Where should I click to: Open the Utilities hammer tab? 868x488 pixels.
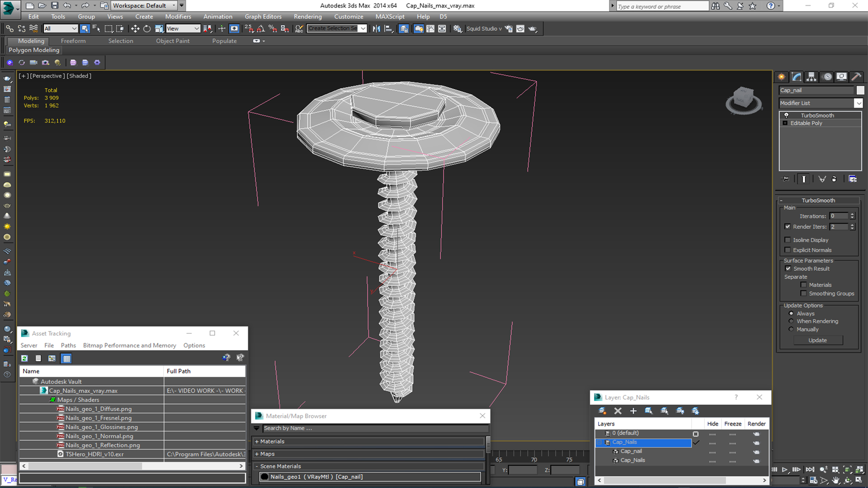[x=856, y=77]
